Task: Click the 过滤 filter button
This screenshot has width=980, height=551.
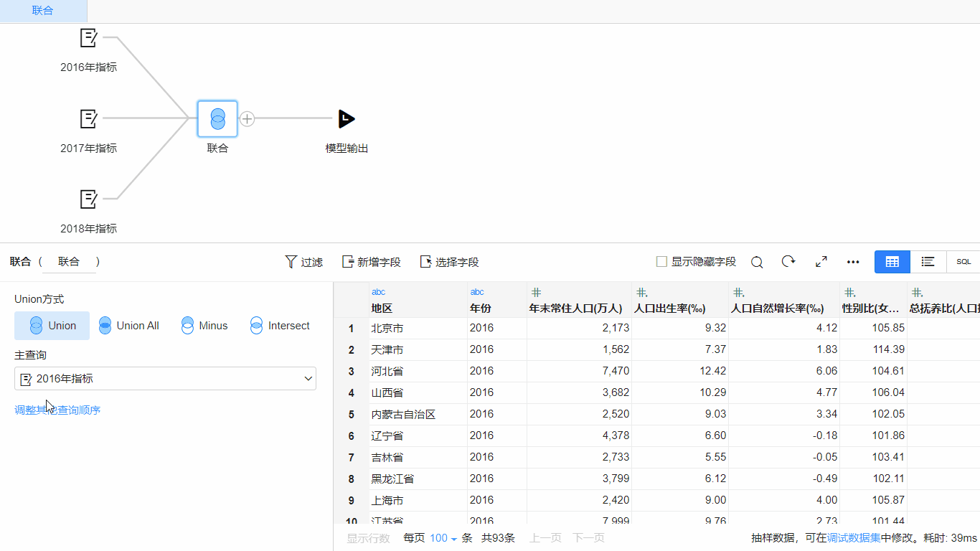Action: pos(304,263)
